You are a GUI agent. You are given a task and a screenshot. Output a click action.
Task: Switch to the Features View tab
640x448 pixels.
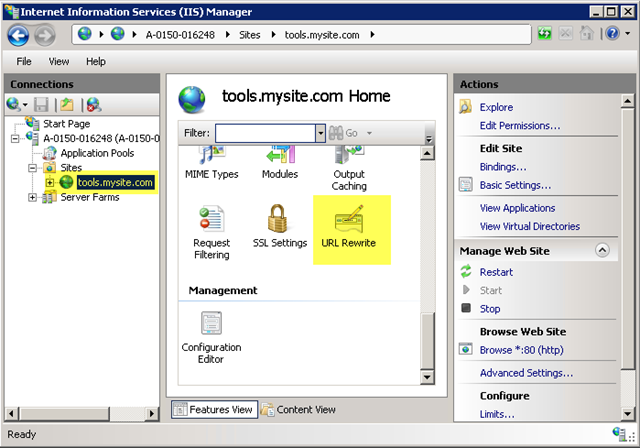pos(214,409)
